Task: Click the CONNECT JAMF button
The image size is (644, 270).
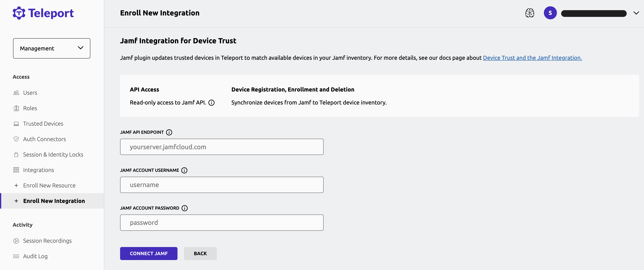Action: [149, 253]
